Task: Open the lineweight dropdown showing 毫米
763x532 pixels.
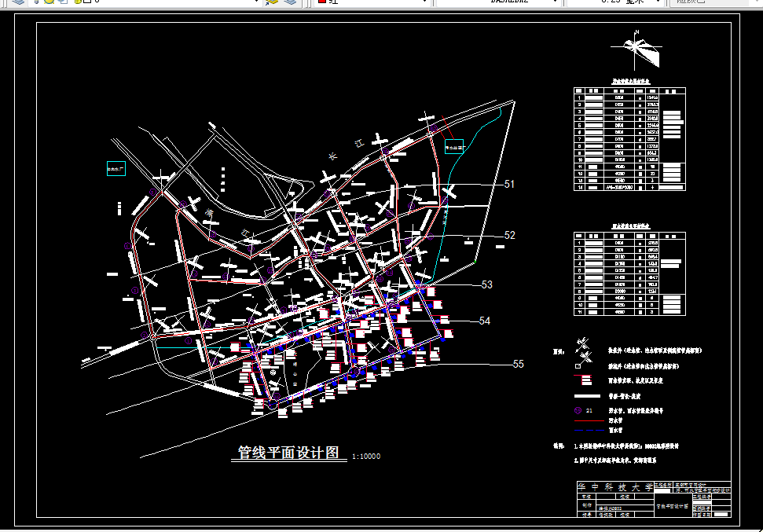Action: click(614, 2)
